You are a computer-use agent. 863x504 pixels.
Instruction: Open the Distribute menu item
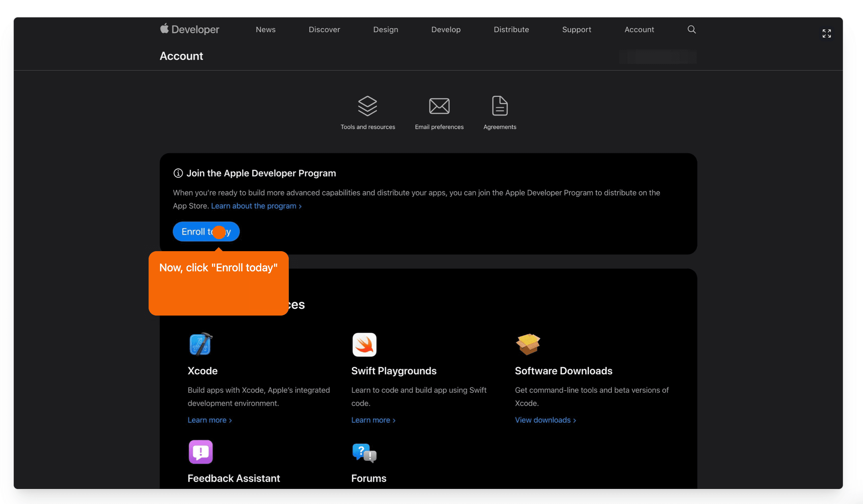click(511, 29)
